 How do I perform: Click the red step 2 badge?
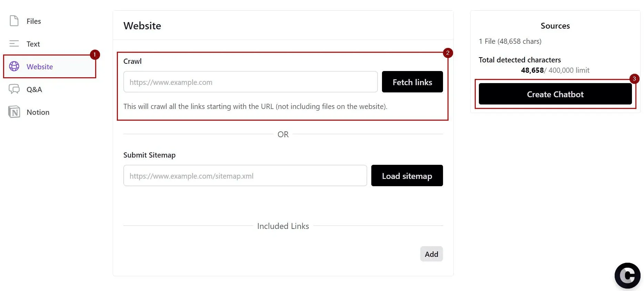pos(447,53)
